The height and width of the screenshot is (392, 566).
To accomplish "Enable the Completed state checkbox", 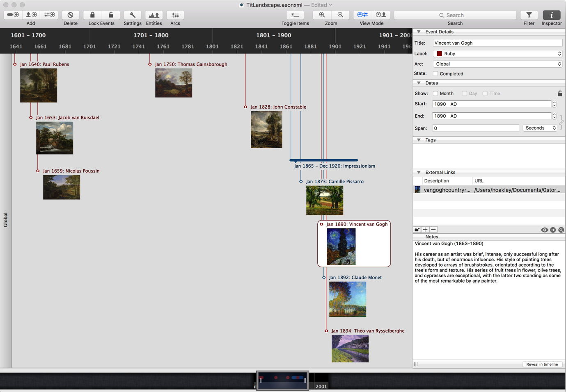I will pyautogui.click(x=435, y=74).
